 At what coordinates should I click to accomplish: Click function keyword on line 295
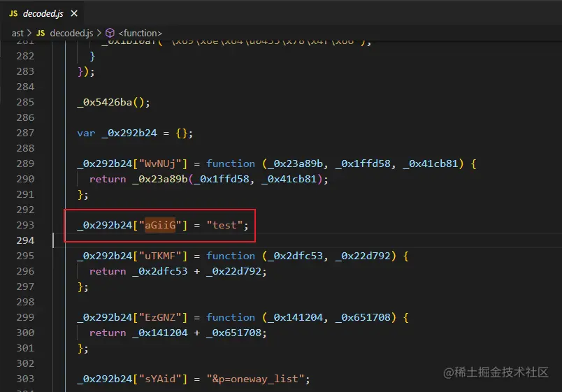coord(231,256)
